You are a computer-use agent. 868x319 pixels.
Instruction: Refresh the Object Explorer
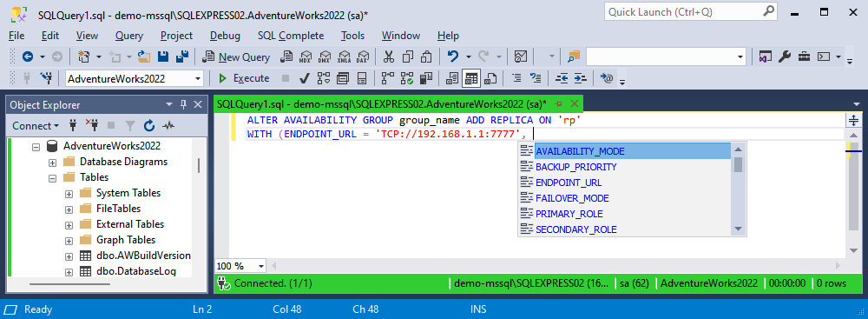(149, 126)
